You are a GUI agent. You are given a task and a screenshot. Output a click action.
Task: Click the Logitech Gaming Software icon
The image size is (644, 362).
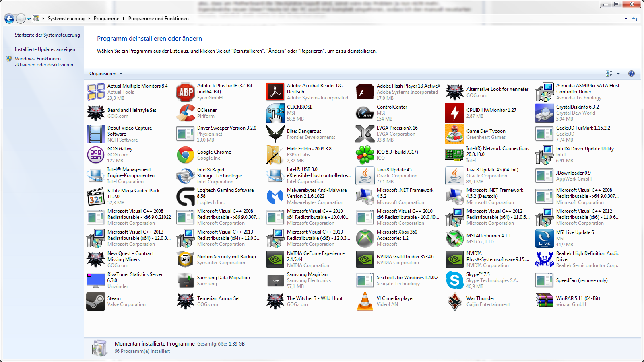(x=186, y=197)
